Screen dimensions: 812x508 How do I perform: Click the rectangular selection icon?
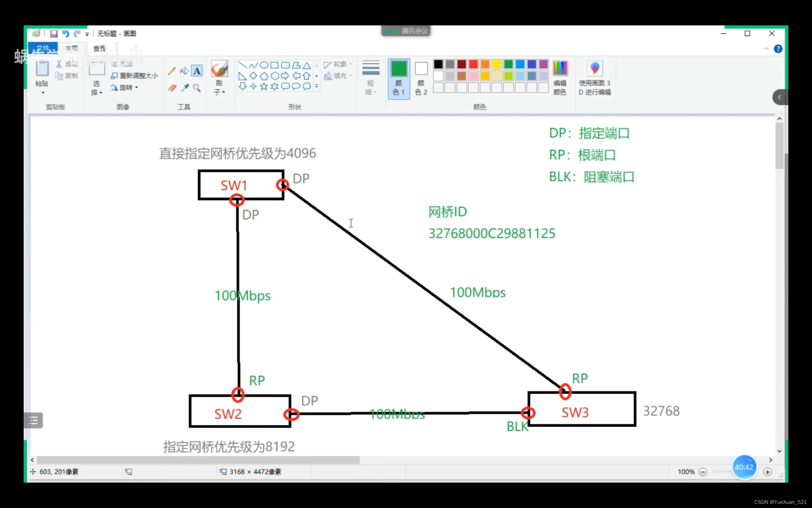tap(97, 69)
